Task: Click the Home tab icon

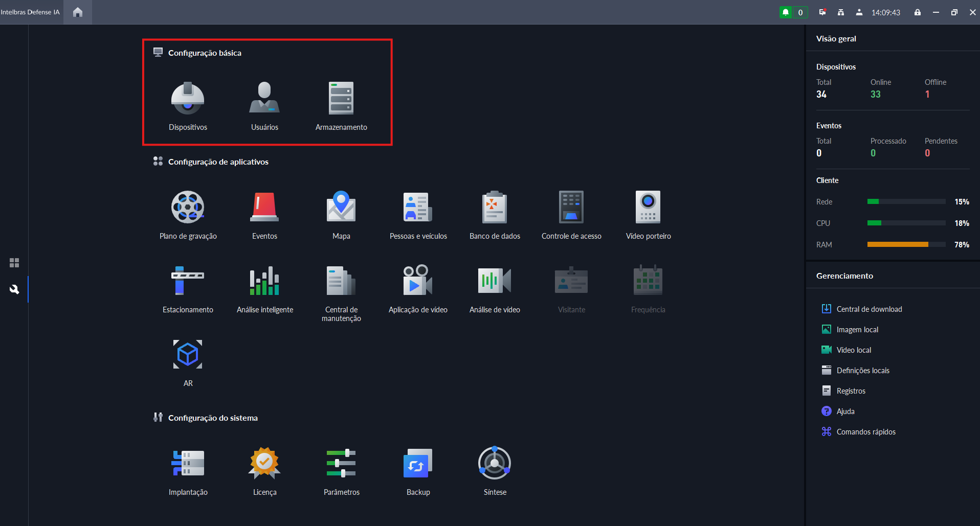Action: click(x=78, y=12)
